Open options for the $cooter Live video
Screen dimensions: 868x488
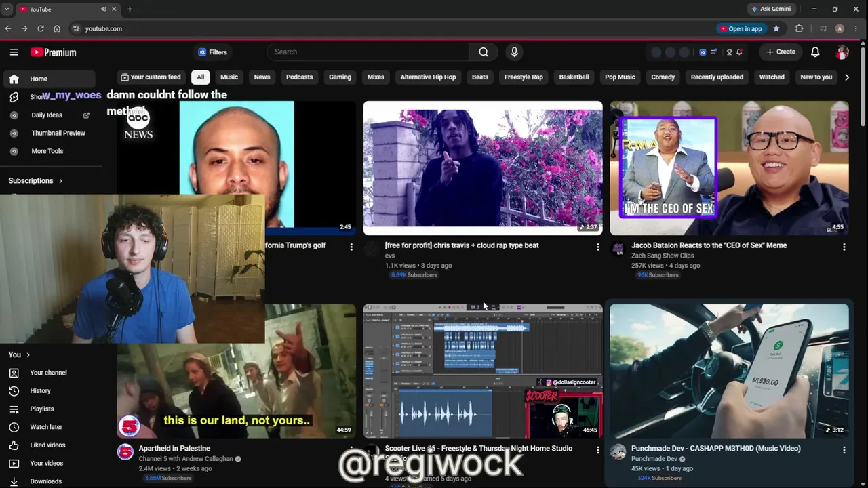597,450
